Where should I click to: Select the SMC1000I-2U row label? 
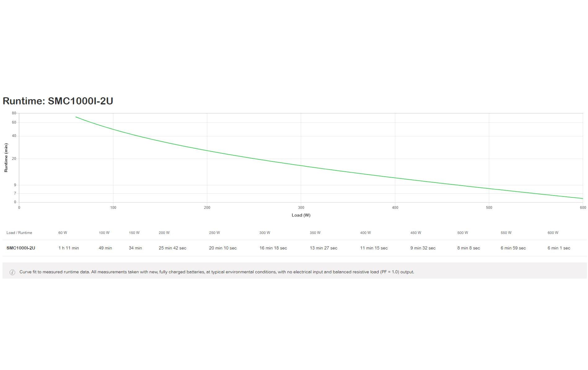(x=21, y=248)
